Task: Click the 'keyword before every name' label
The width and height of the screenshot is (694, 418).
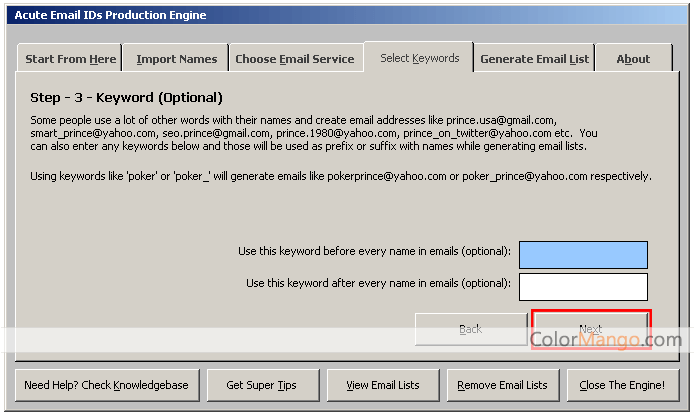Action: pyautogui.click(x=374, y=251)
